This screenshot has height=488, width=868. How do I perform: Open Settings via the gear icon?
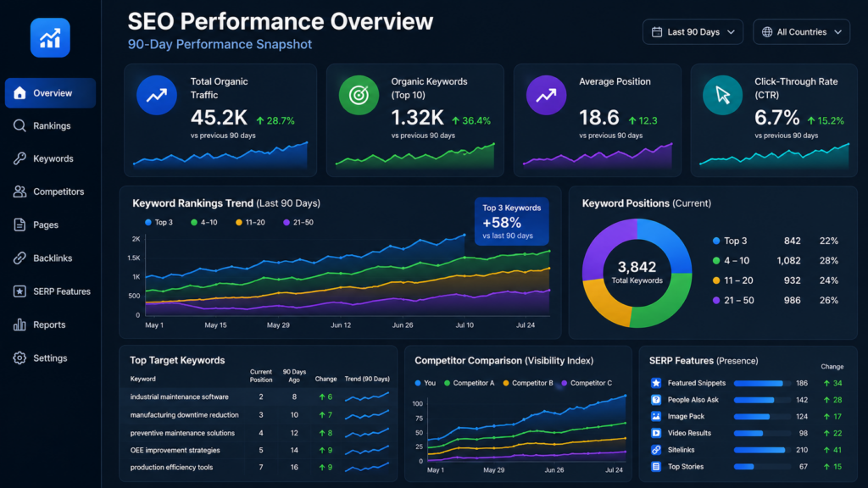pyautogui.click(x=19, y=358)
